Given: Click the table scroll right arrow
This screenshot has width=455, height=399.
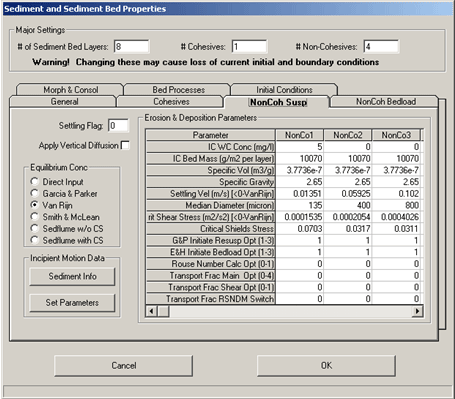Looking at the screenshot, I should pos(418,311).
